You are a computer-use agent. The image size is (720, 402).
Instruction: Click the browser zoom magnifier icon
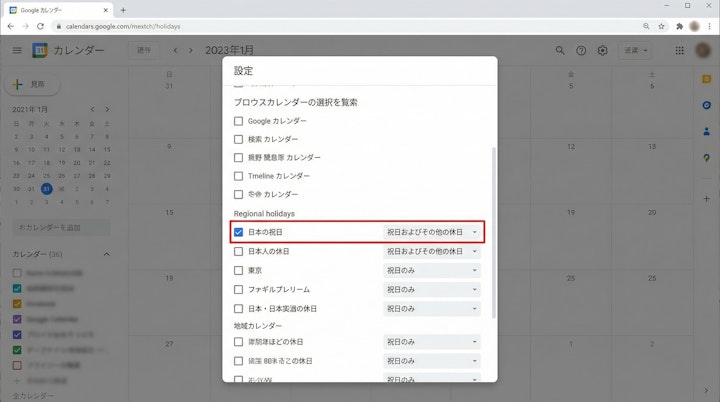[646, 26]
